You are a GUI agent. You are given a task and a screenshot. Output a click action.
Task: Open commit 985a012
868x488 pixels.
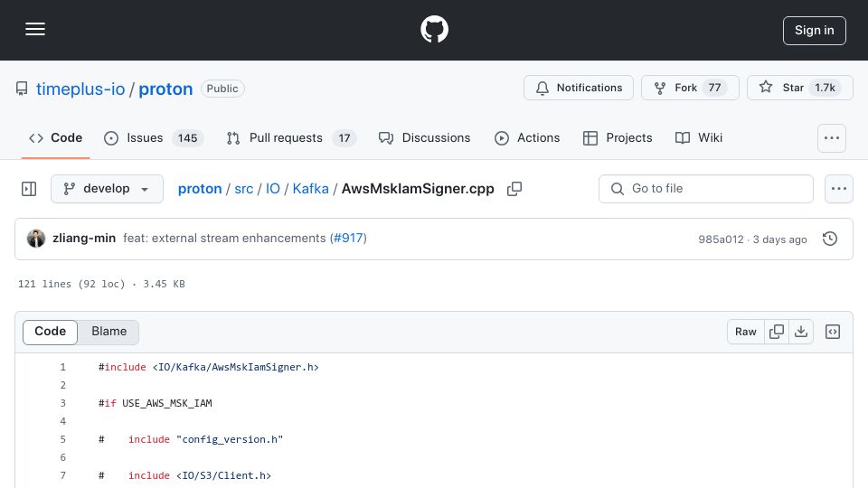[x=721, y=239]
